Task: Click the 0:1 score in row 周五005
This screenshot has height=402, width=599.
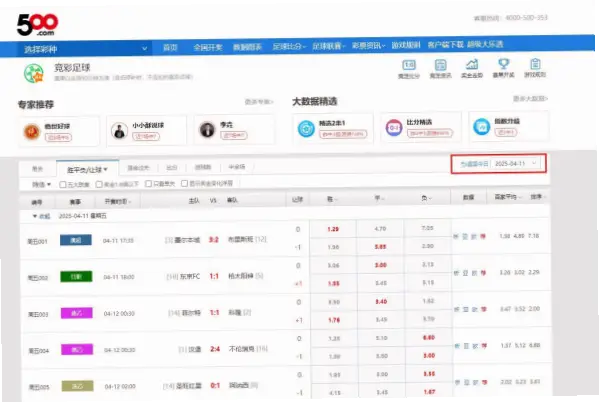Action: (215, 385)
